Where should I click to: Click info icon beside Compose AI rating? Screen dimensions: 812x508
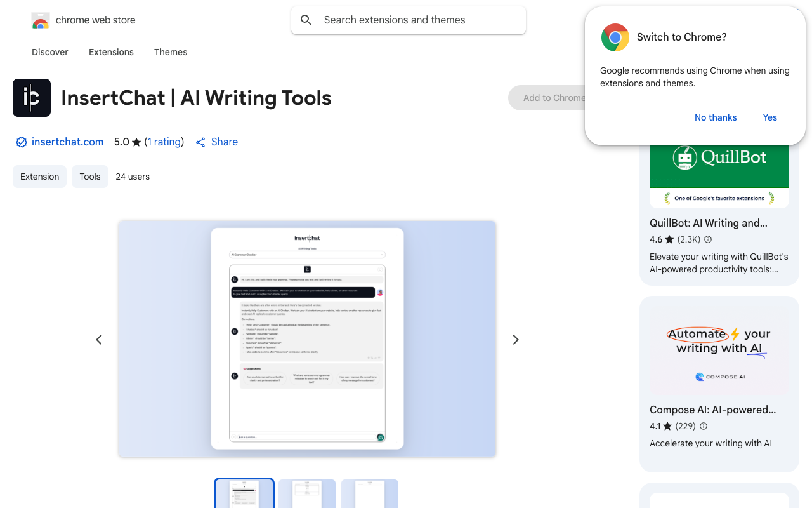704,426
